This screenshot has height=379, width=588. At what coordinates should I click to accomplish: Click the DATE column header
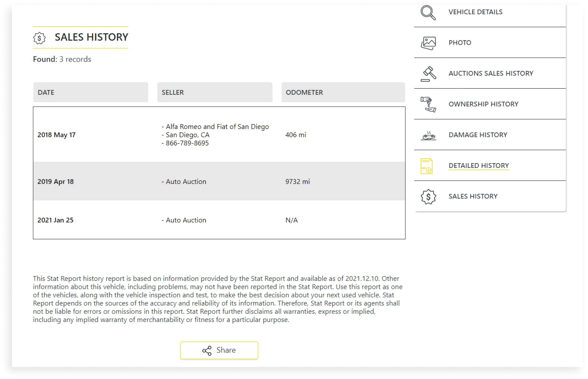click(91, 92)
